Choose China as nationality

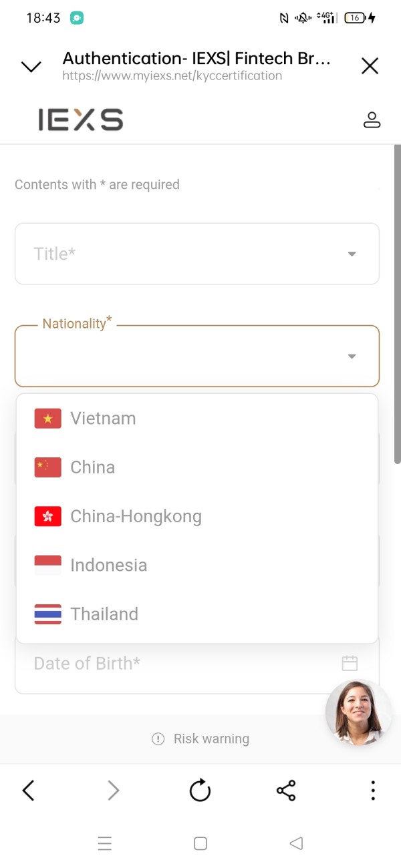(92, 467)
